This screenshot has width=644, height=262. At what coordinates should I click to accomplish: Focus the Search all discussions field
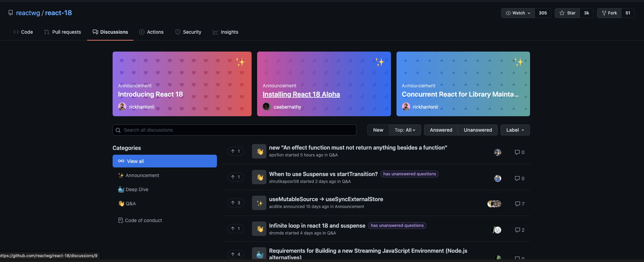(234, 130)
